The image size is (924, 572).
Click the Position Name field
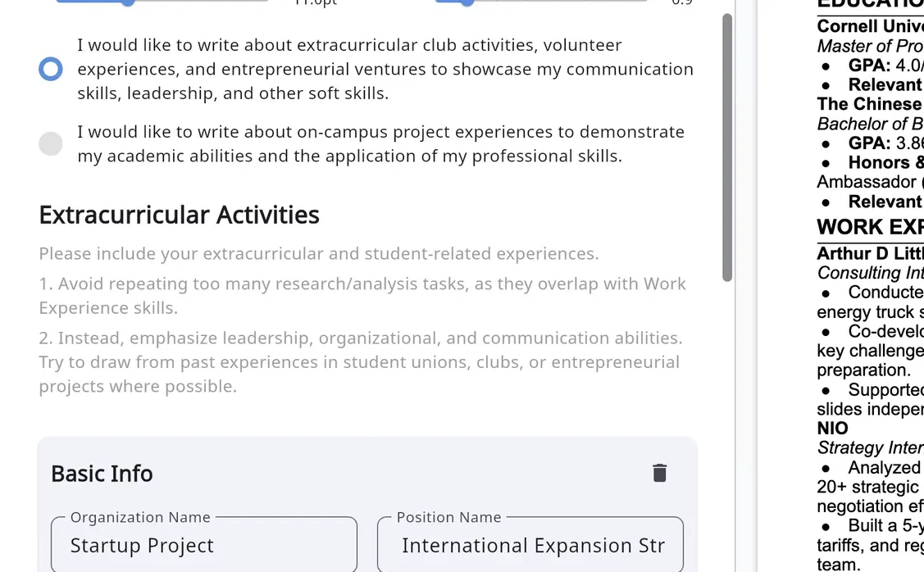(530, 545)
